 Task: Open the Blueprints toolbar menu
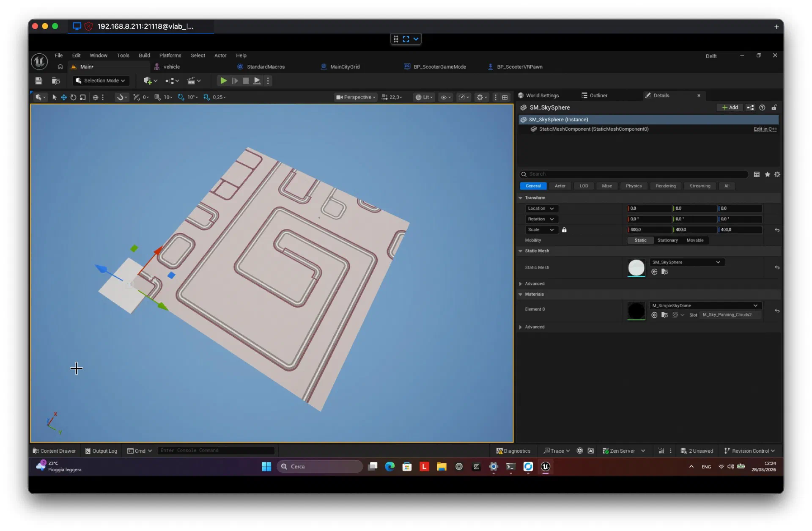[172, 80]
